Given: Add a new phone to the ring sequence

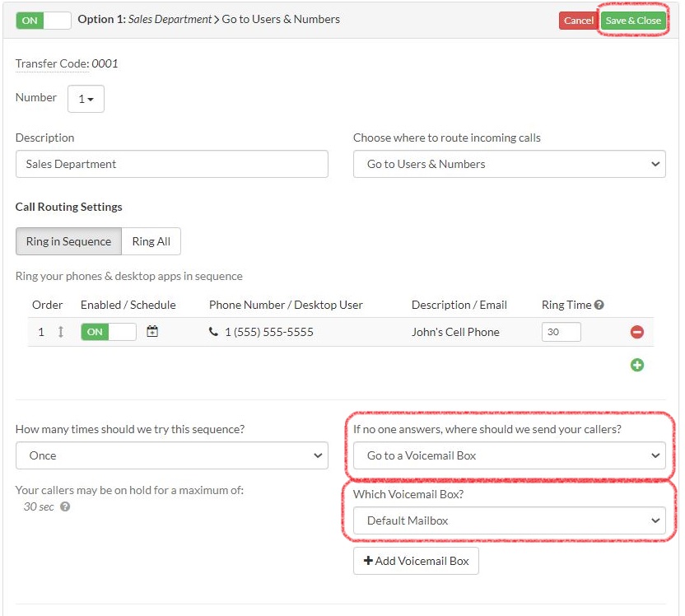Looking at the screenshot, I should pos(636,365).
